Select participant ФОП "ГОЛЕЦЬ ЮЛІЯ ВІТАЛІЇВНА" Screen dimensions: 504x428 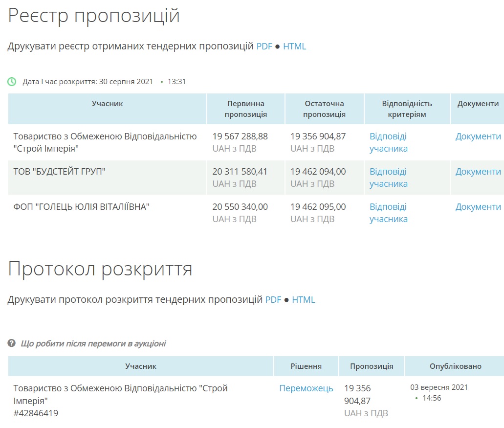click(81, 206)
